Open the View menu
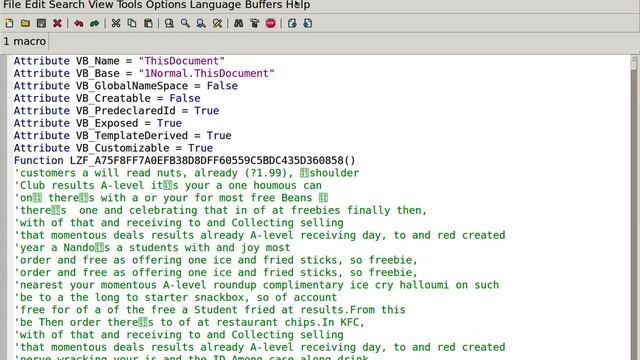 pos(101,5)
